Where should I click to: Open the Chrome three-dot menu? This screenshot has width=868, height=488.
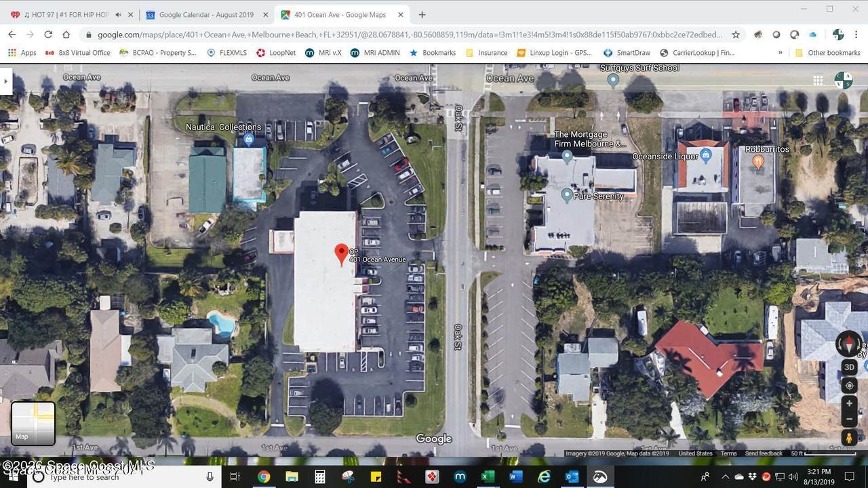coord(856,35)
